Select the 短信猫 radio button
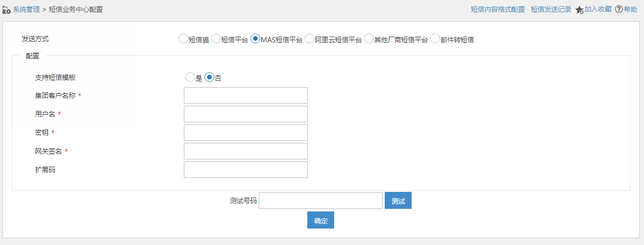The width and height of the screenshot is (644, 245). [x=183, y=38]
